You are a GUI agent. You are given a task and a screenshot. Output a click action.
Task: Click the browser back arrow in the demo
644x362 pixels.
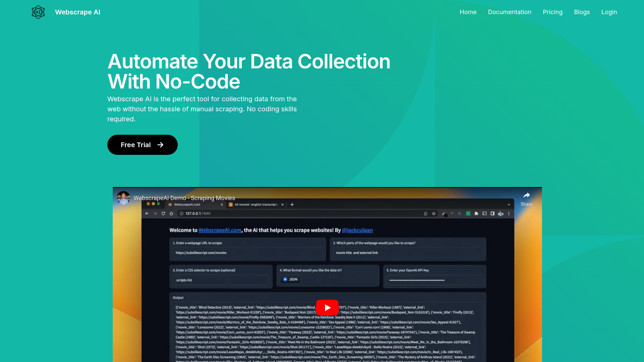147,214
